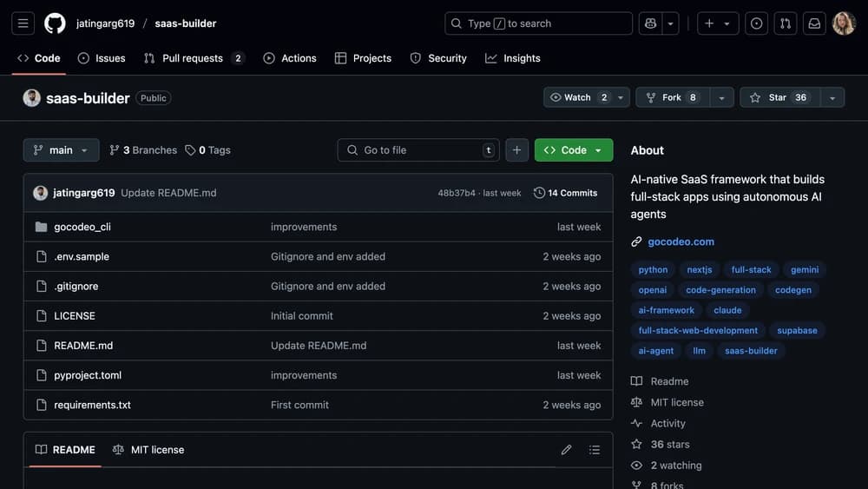Star the saas-builder repository
The image size is (868, 489).
point(780,97)
